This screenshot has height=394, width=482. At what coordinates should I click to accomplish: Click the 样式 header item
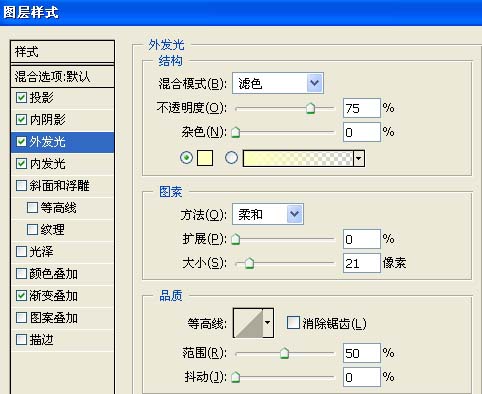pyautogui.click(x=63, y=52)
